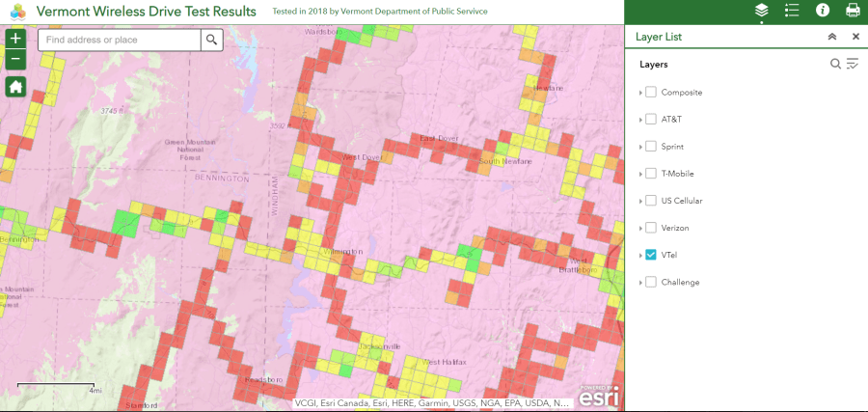
Task: Open layer list options filter menu
Action: [x=853, y=64]
